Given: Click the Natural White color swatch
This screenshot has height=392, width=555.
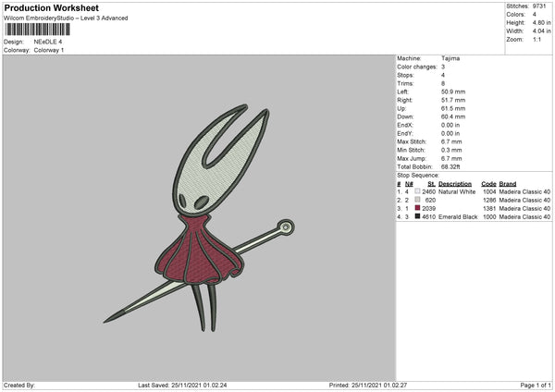Looking at the screenshot, I should click(x=418, y=192).
